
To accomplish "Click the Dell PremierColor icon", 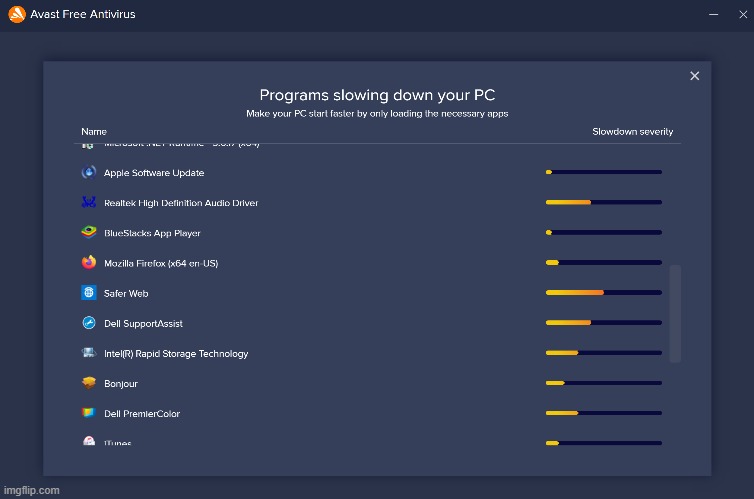I will [88, 413].
